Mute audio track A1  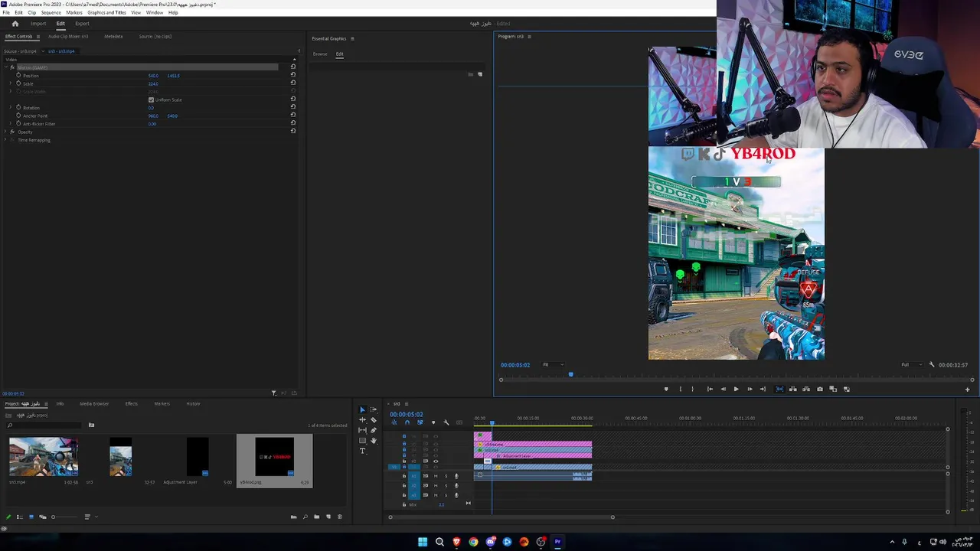click(x=436, y=476)
